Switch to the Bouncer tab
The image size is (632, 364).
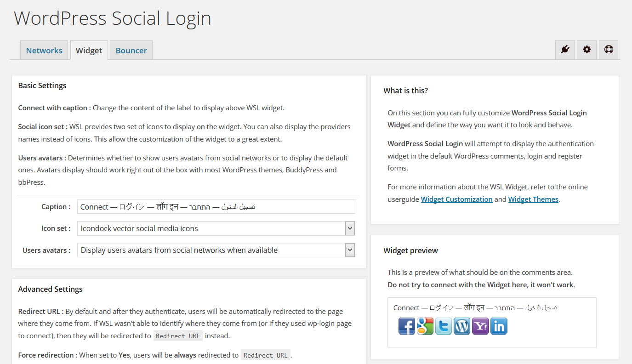(x=131, y=51)
